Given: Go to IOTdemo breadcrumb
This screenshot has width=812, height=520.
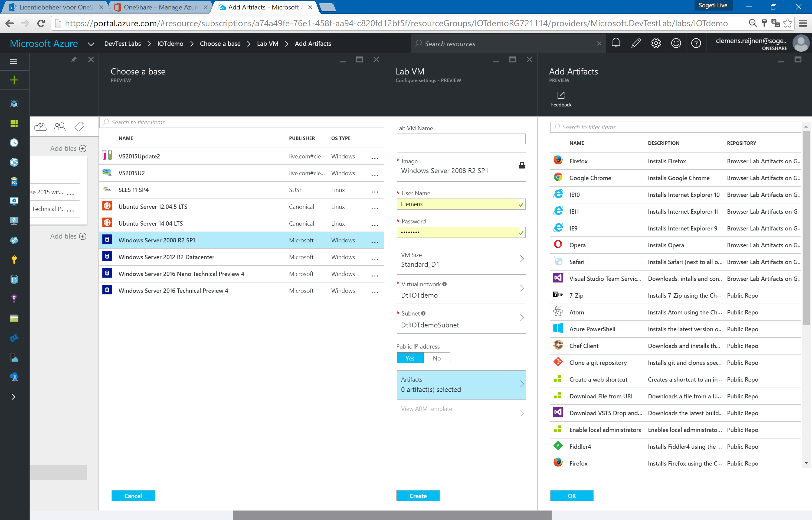Looking at the screenshot, I should click(170, 44).
